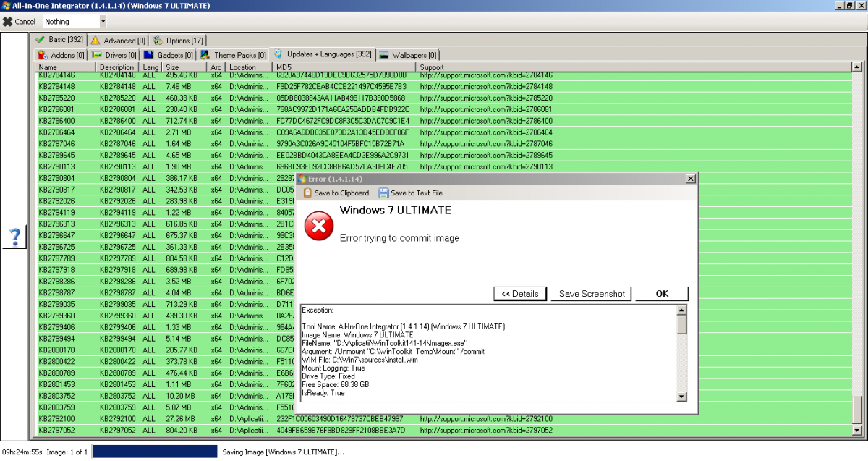This screenshot has height=461, width=868.
Task: Click the support URL ending kbid=2784148
Action: pos(486,86)
